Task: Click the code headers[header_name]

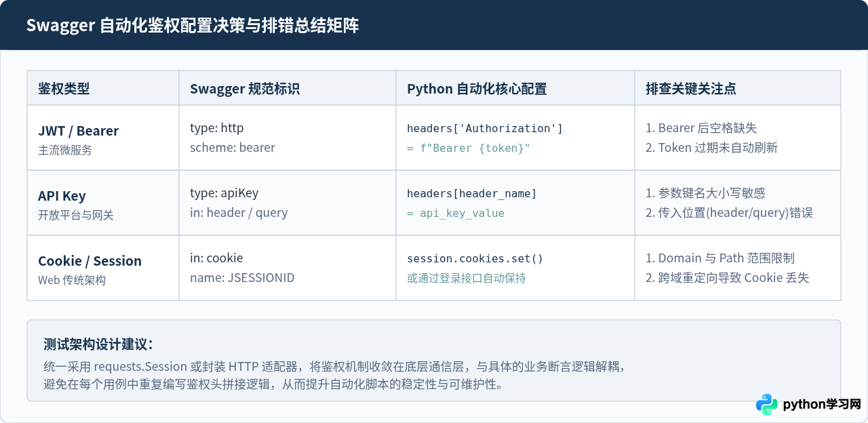Action: [472, 193]
